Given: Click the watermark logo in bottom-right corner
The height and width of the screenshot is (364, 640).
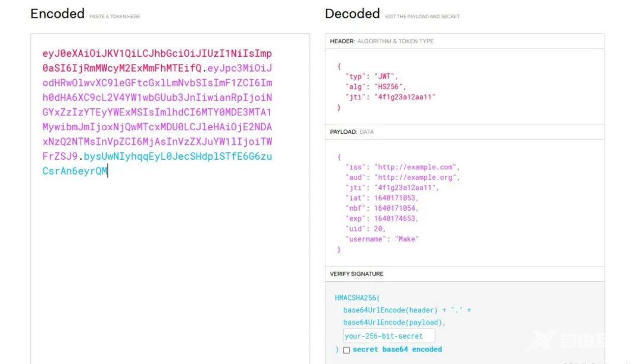Looking at the screenshot, I should coord(566,342).
